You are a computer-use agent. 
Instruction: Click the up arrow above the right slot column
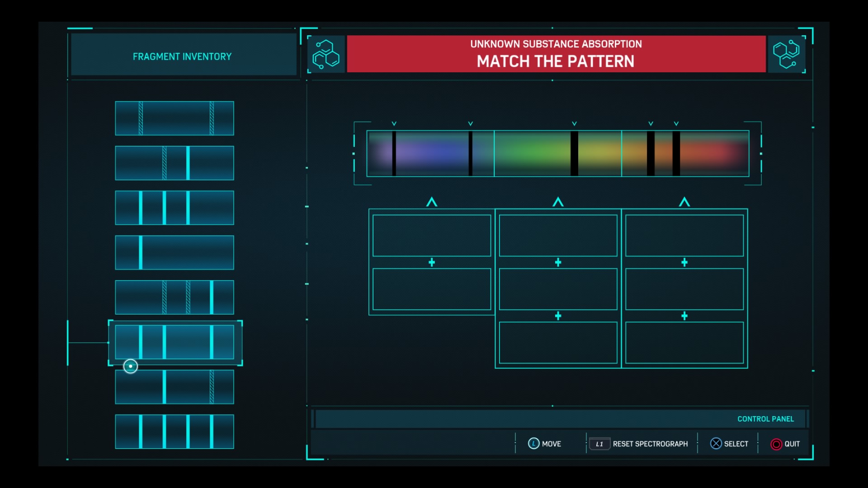click(684, 202)
